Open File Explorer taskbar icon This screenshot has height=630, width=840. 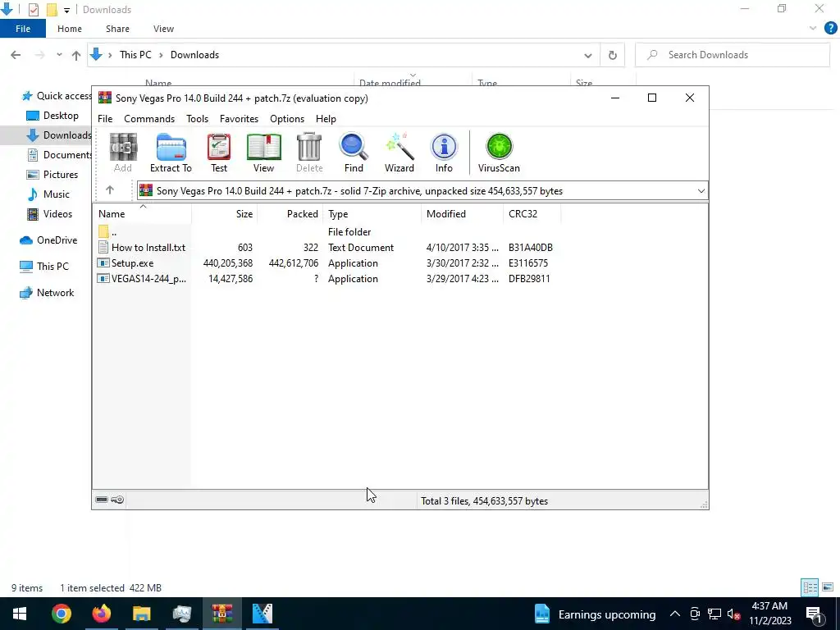141,614
